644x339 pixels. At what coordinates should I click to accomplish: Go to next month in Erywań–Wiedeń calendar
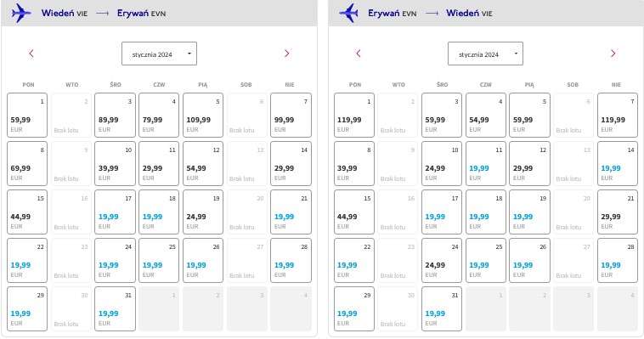(x=613, y=54)
